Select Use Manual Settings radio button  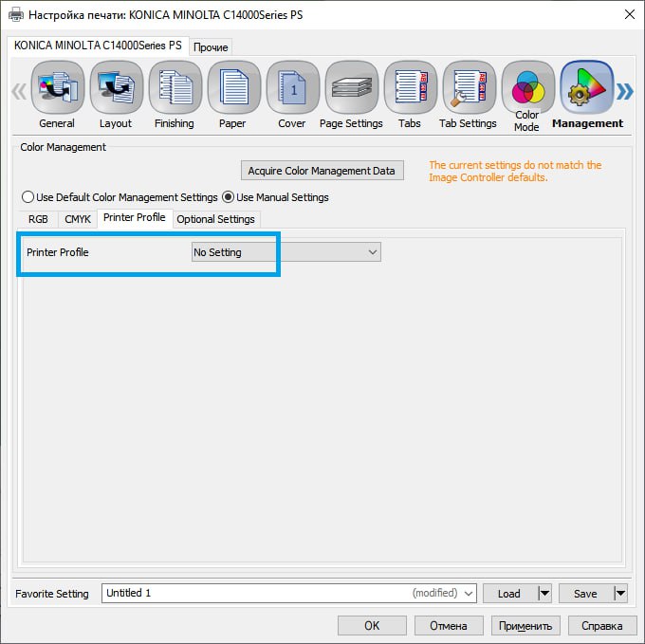228,197
